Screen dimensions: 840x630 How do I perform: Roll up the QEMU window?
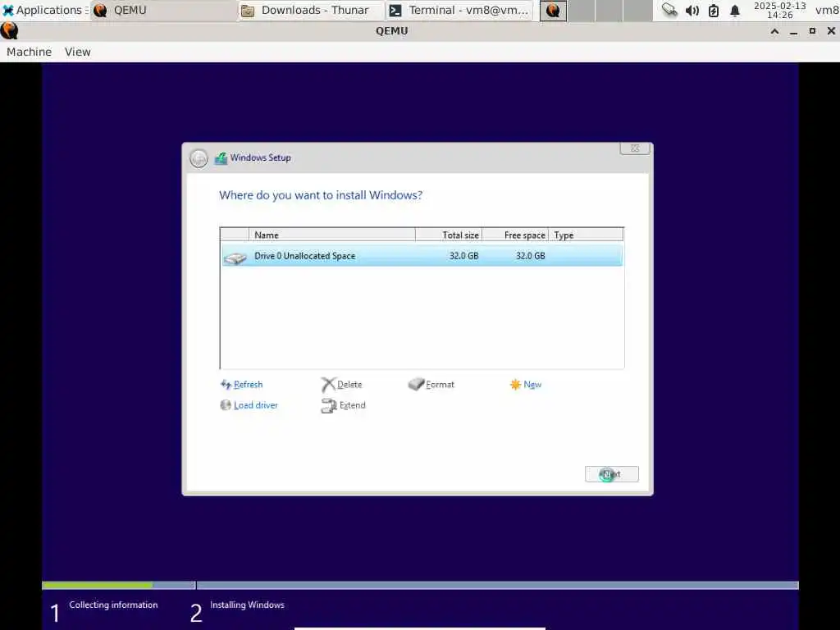(x=774, y=31)
